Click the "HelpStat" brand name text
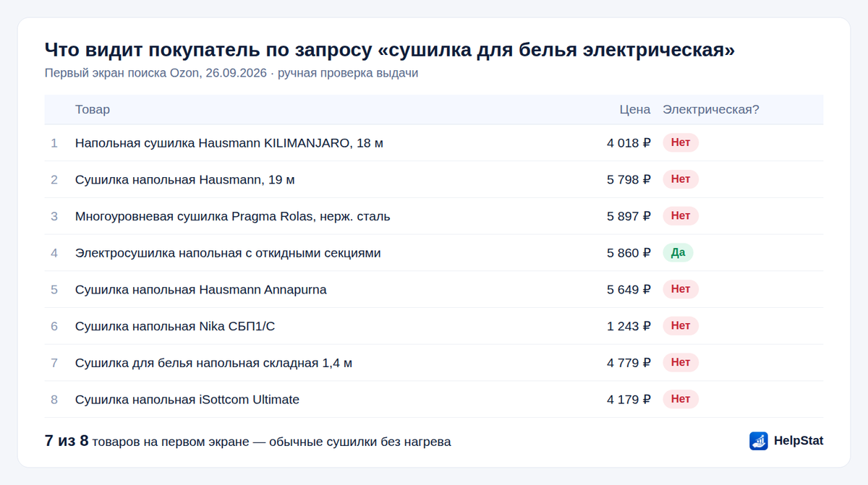The height and width of the screenshot is (485, 868). pos(799,441)
